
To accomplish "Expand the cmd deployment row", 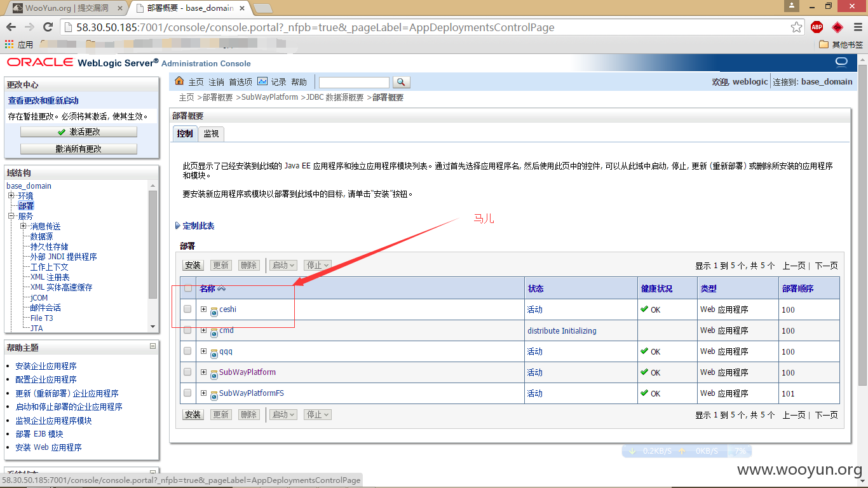I will [203, 330].
